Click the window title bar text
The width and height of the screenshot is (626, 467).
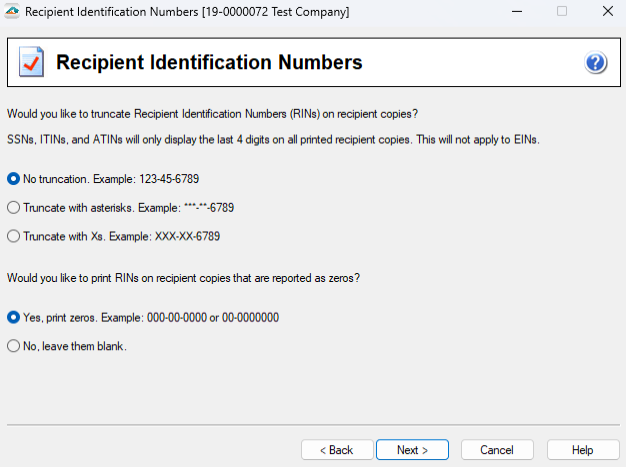[x=187, y=12]
